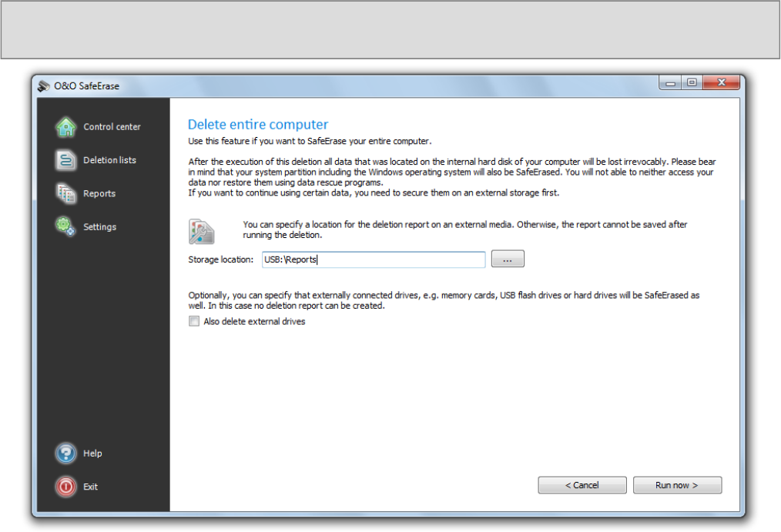Screen dimensions: 781x532
Task: Open the Help question mark icon
Action: 65,453
